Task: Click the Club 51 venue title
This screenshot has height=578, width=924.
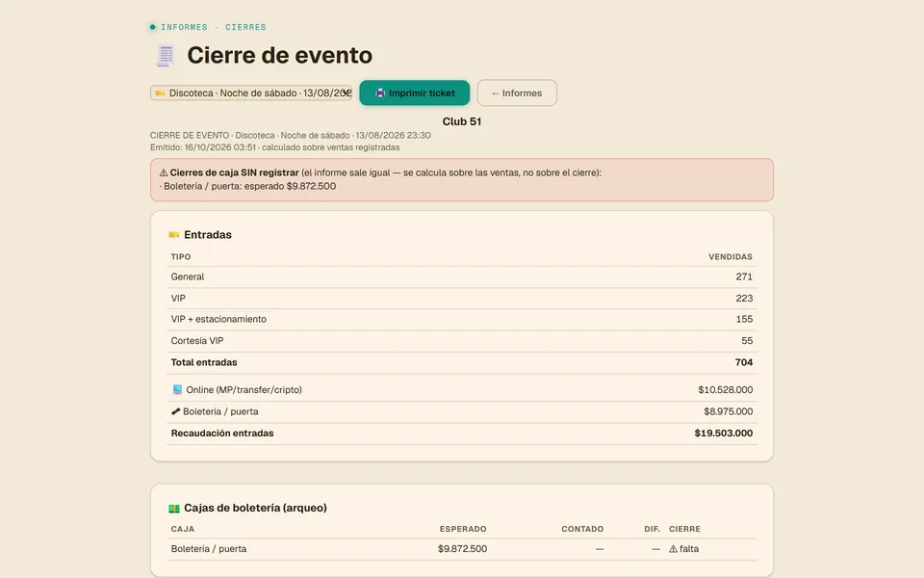Action: pos(462,121)
